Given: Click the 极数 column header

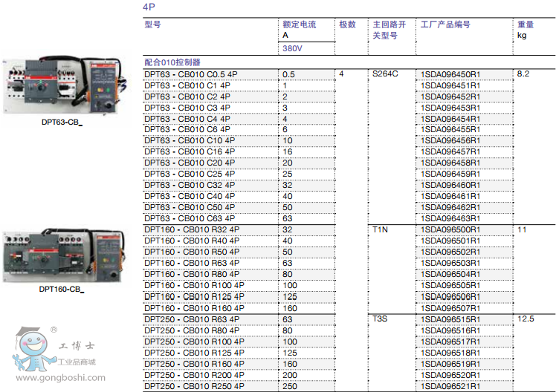Looking at the screenshot, I should coord(347,24).
